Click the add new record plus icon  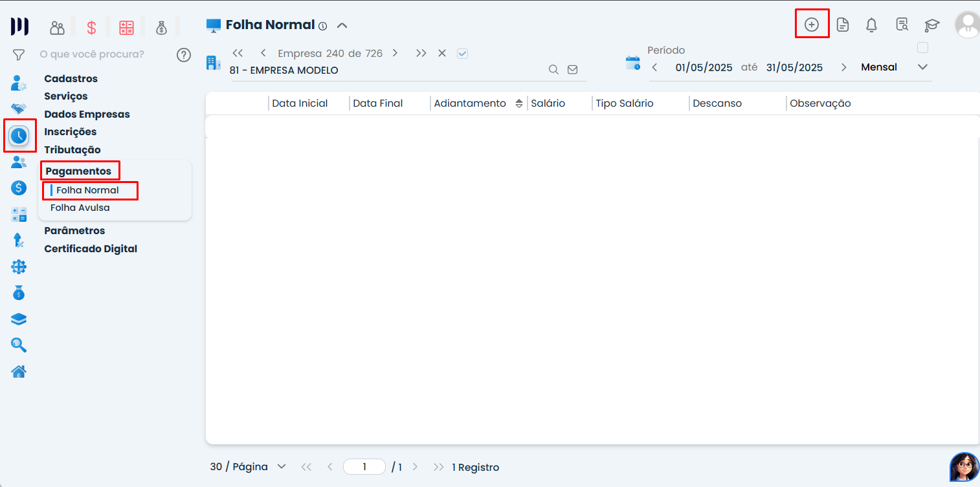click(811, 25)
